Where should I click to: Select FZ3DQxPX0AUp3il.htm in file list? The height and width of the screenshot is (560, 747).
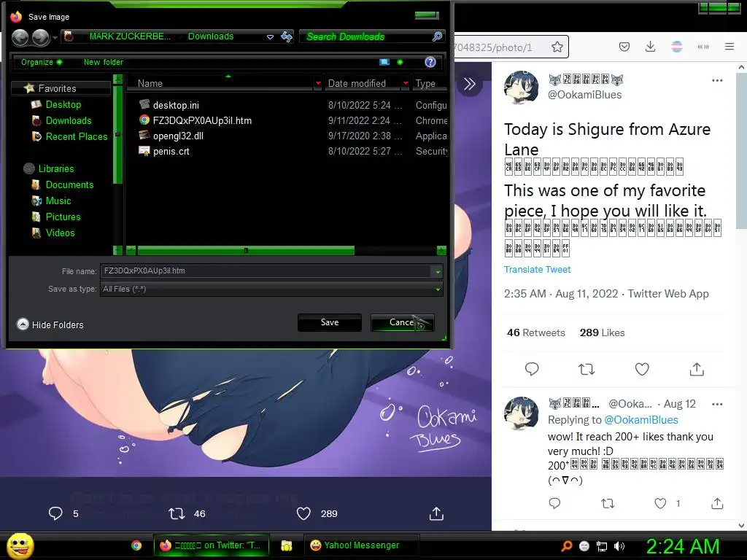coord(202,120)
